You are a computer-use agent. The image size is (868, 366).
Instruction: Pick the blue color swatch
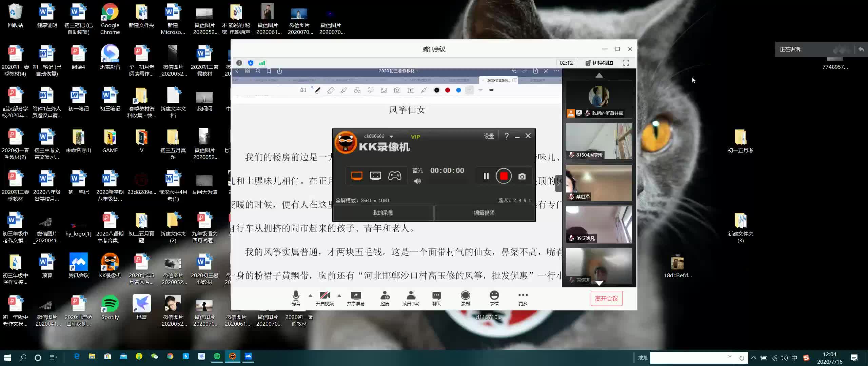tap(458, 90)
